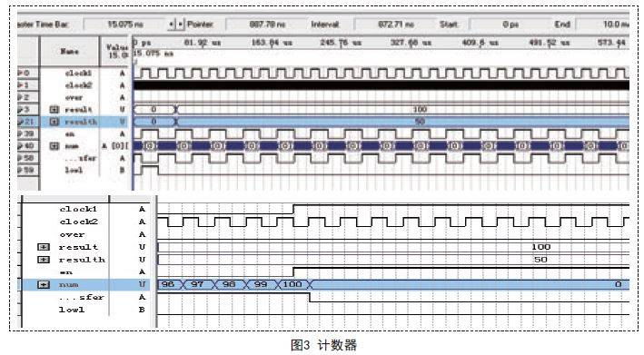Select ...sfer signal in upper waveform list

pos(82,158)
